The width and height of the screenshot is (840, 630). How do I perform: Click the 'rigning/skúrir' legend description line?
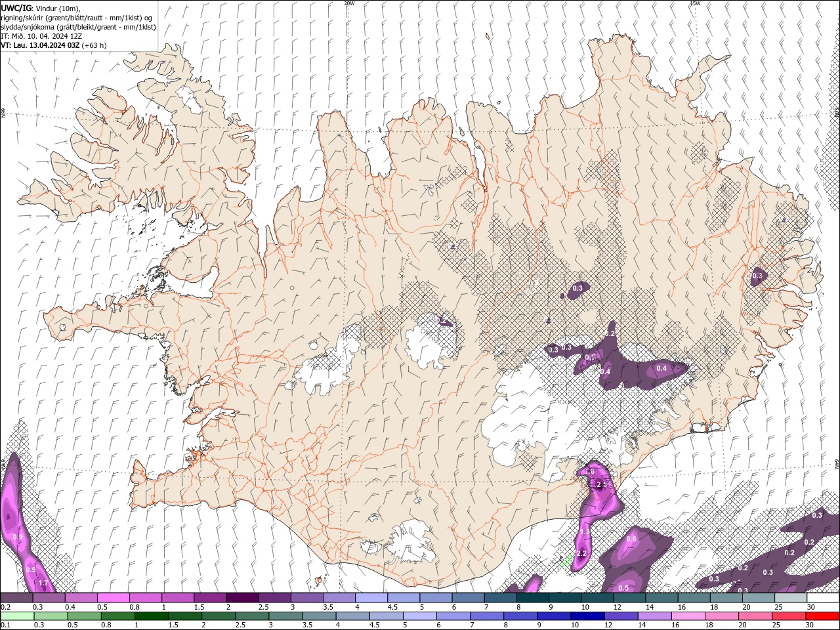click(77, 18)
